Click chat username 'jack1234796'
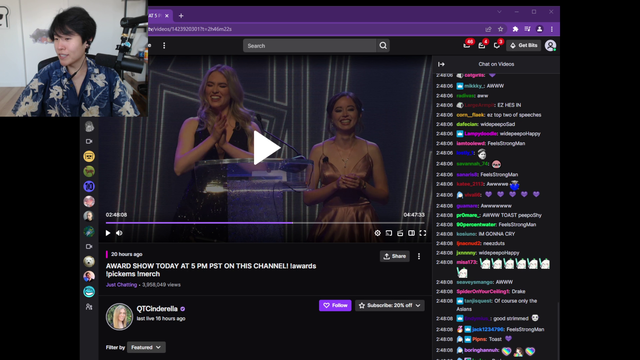The width and height of the screenshot is (640, 360). pyautogui.click(x=488, y=329)
